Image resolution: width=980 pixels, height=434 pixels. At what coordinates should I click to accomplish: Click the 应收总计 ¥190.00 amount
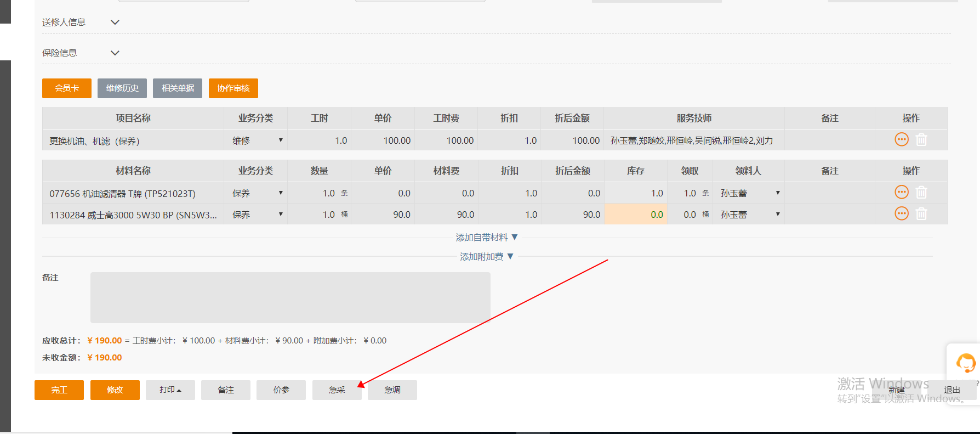(x=105, y=341)
